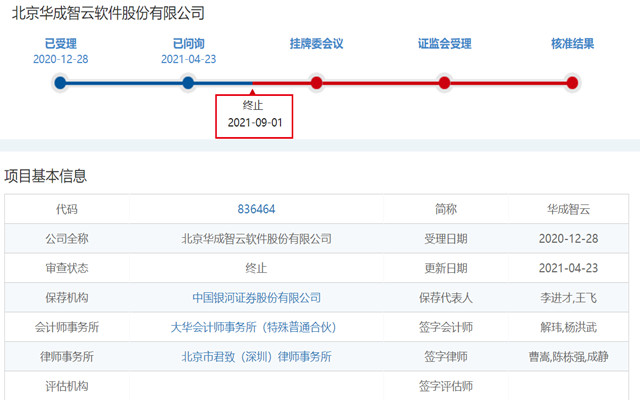This screenshot has height=400, width=640.
Task: Select the 已问询 stage label
Action: tap(189, 44)
